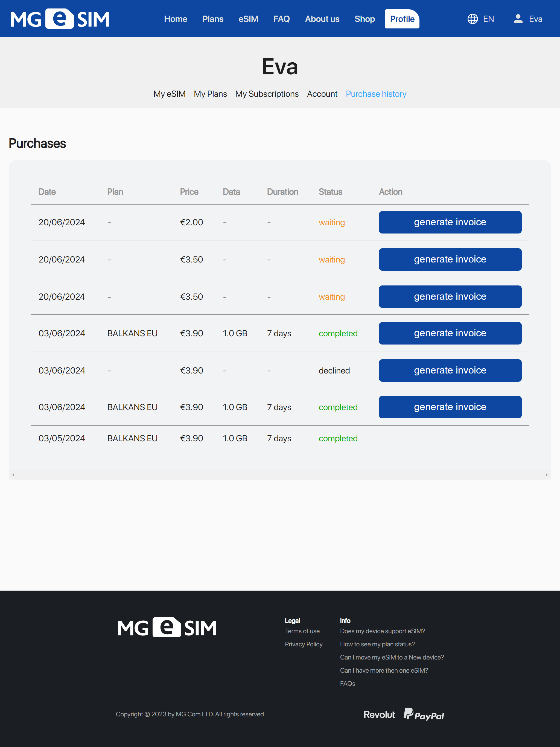The height and width of the screenshot is (747, 560).
Task: Click the Purchases heading
Action: click(x=37, y=144)
